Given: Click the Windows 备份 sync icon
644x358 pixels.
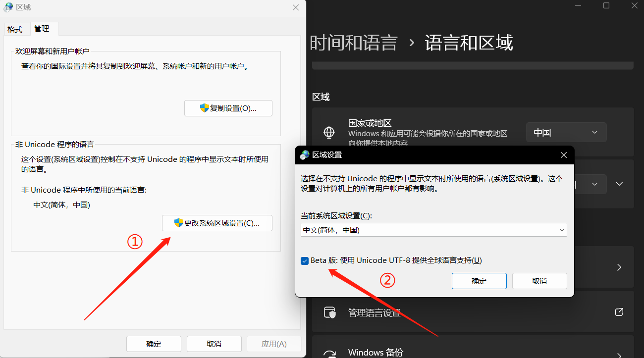Looking at the screenshot, I should pyautogui.click(x=329, y=354).
